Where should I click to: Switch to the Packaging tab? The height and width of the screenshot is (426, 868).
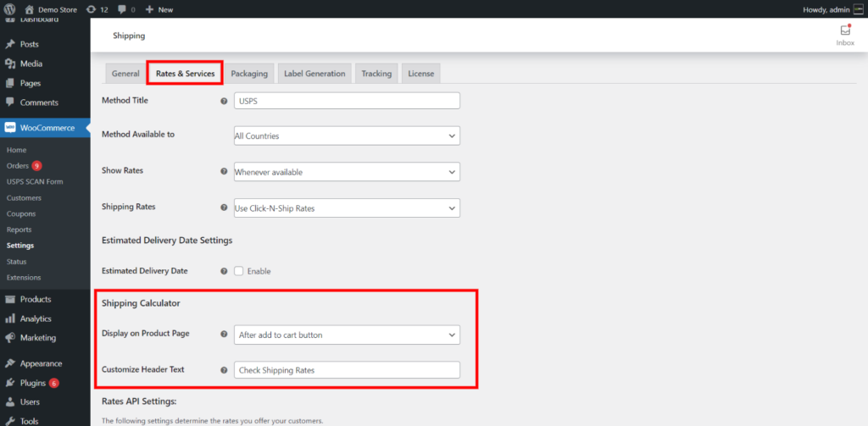(x=249, y=74)
